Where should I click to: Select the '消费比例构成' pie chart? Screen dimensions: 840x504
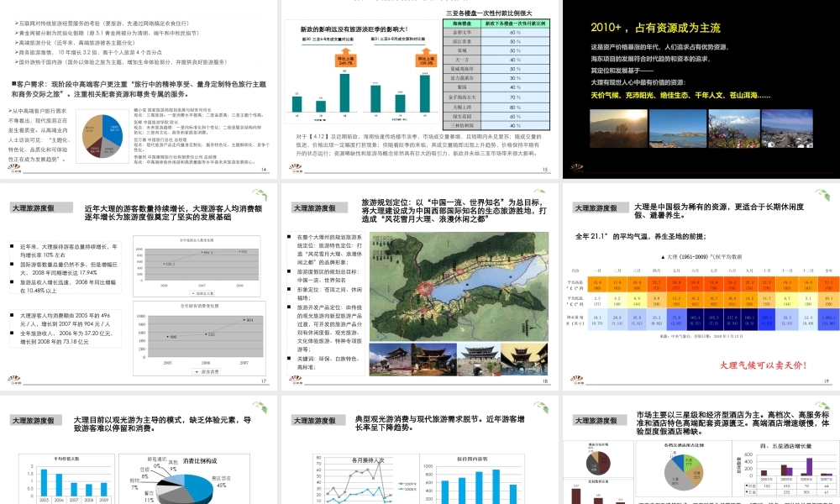coord(183,480)
